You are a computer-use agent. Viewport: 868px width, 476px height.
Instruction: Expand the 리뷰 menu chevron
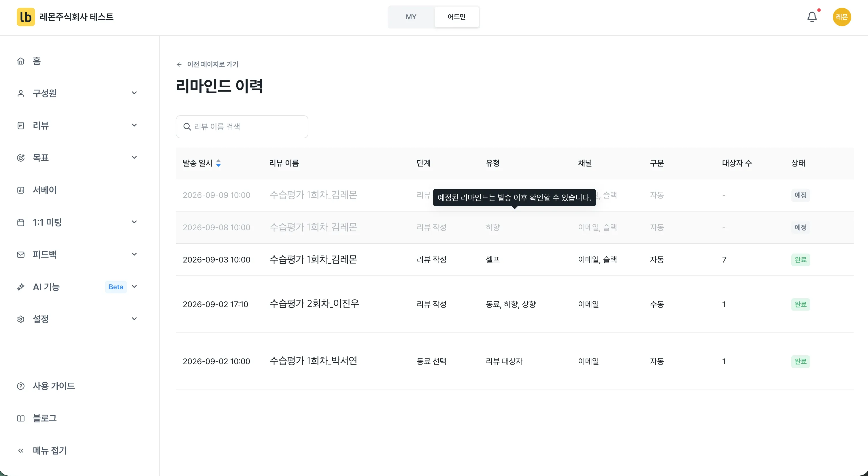(x=134, y=125)
